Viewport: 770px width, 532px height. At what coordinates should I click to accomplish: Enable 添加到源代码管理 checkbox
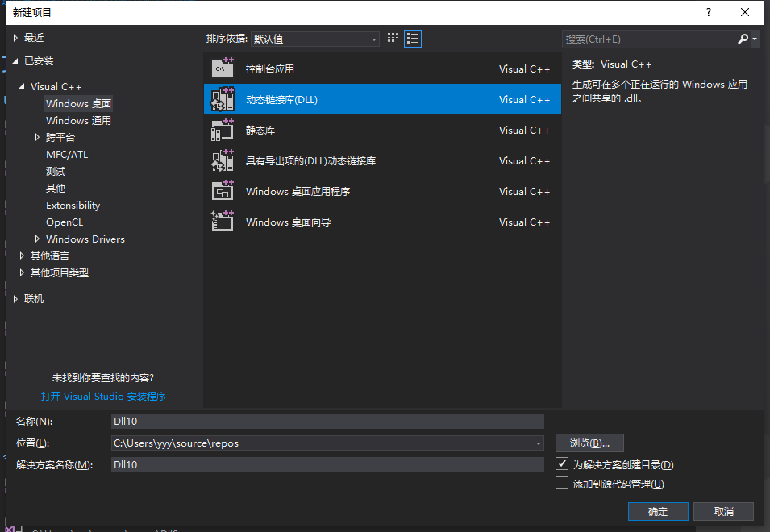(x=562, y=484)
